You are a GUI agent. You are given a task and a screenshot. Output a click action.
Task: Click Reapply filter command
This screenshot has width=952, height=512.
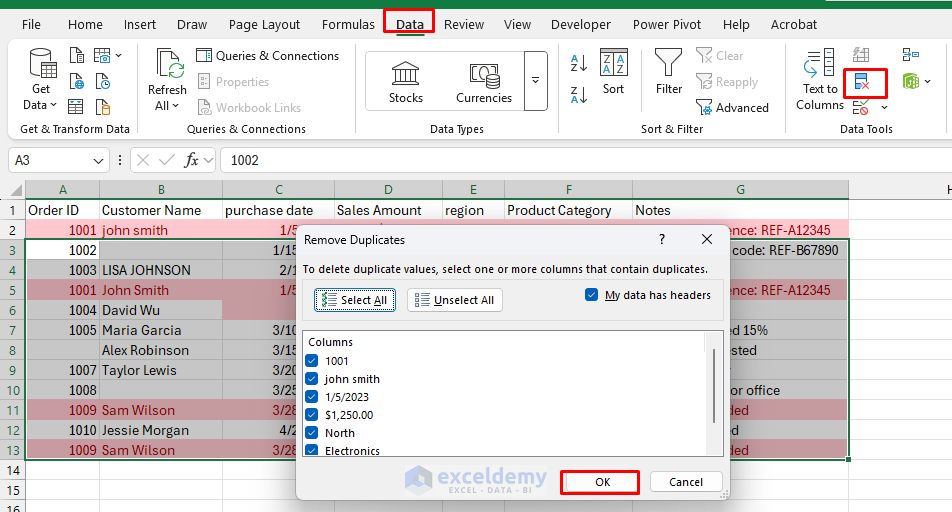(x=727, y=81)
